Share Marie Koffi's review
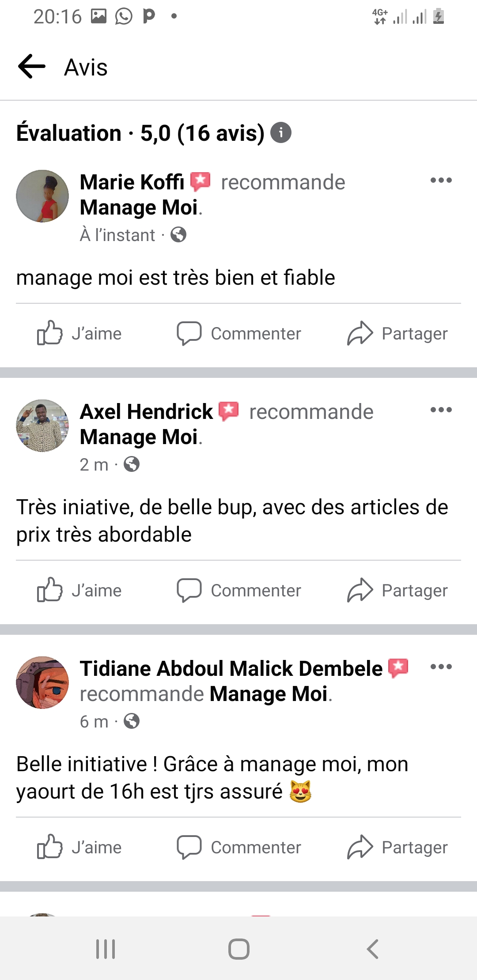This screenshot has width=477, height=980. pos(397,333)
